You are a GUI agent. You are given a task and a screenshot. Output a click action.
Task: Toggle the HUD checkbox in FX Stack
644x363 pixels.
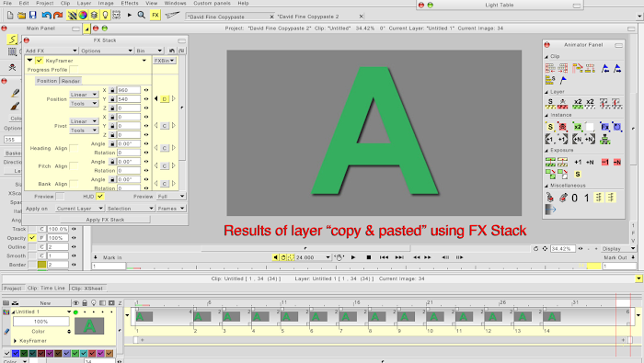pos(99,197)
